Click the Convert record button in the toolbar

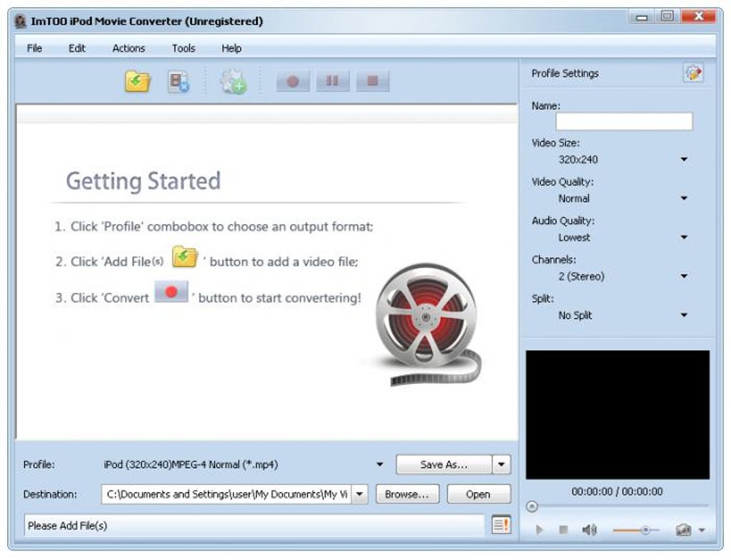pyautogui.click(x=293, y=82)
